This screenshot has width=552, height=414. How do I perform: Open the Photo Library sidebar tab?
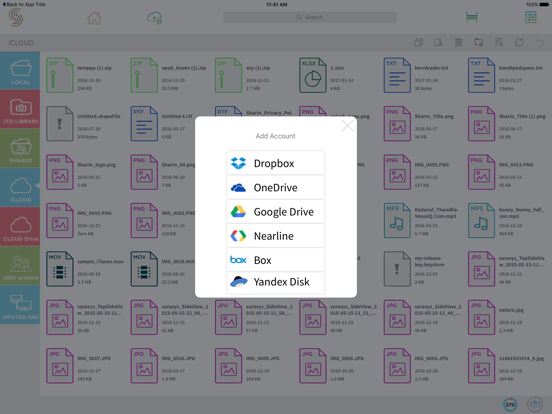tap(20, 109)
